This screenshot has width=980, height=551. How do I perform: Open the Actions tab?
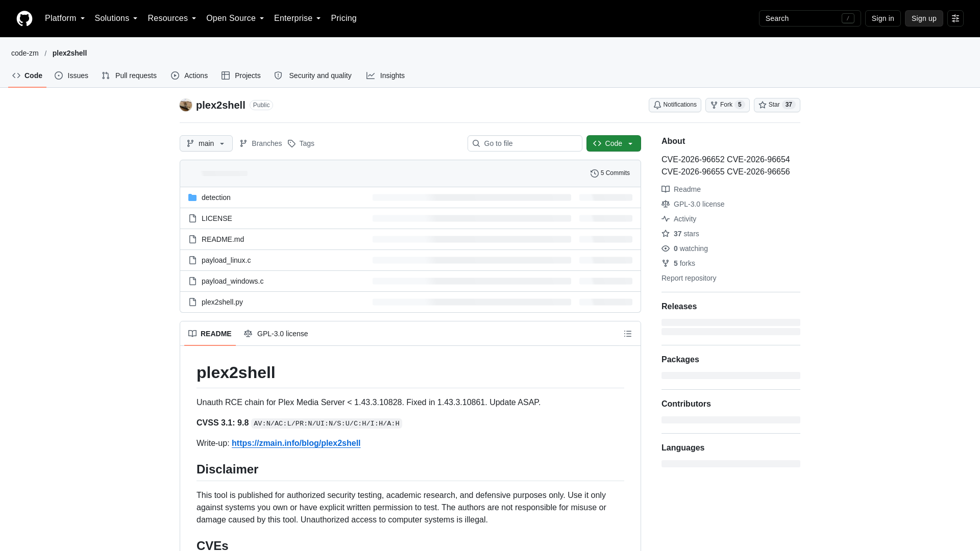point(189,76)
